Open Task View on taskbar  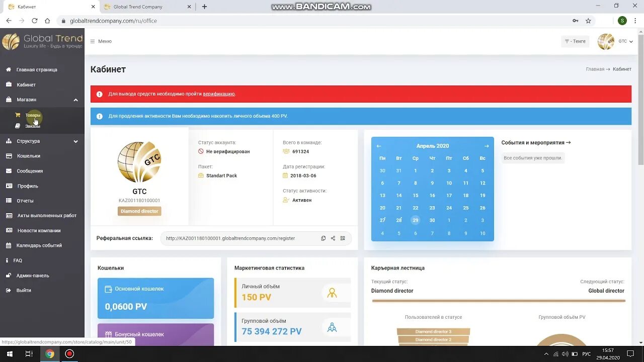tap(29, 354)
